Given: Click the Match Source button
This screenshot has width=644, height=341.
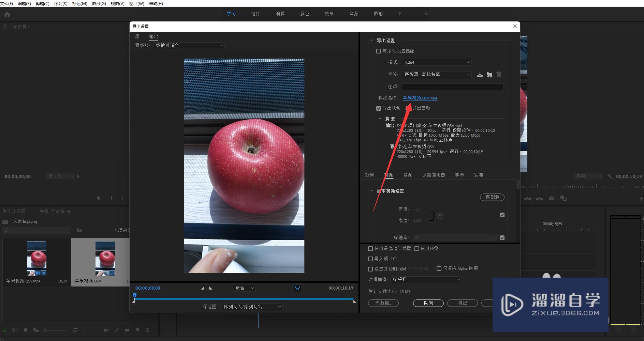Looking at the screenshot, I should pos(492,197).
